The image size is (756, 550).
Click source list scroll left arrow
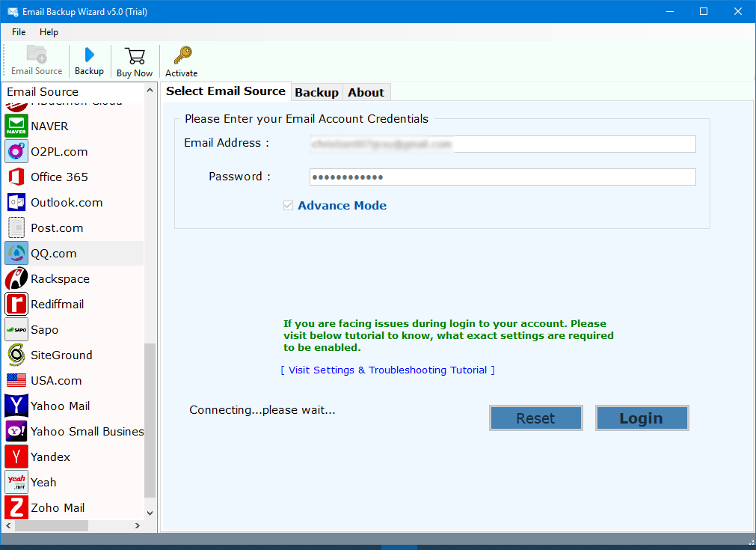click(9, 526)
